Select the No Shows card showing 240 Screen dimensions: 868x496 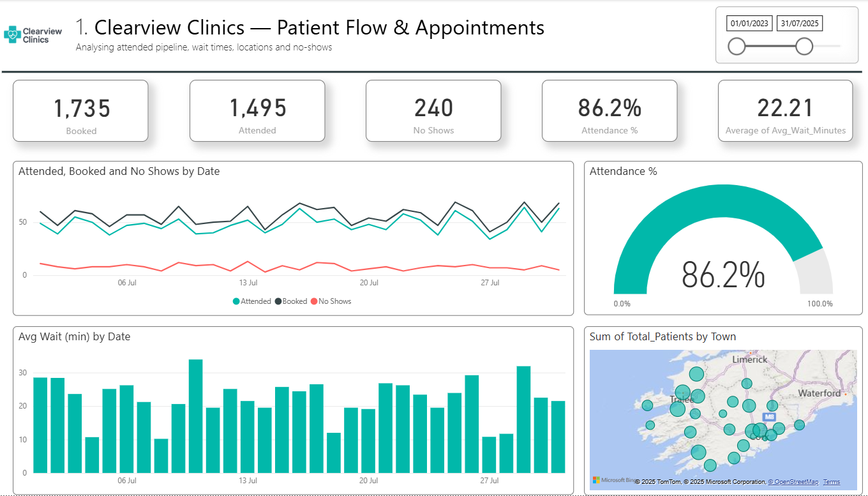point(433,110)
